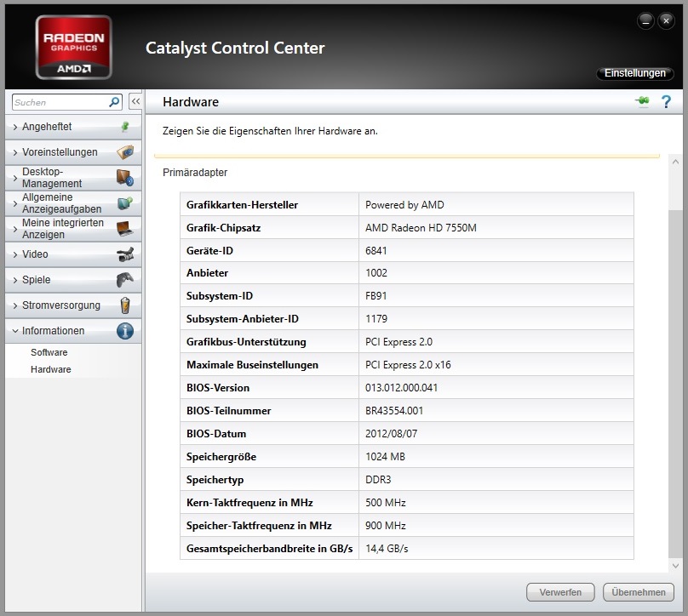The image size is (688, 616).
Task: Click the Subsystem-ID value FB91
Action: point(376,296)
